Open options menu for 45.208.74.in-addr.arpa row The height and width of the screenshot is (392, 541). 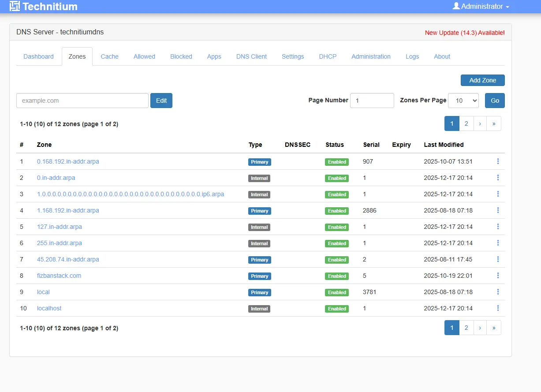(x=498, y=259)
